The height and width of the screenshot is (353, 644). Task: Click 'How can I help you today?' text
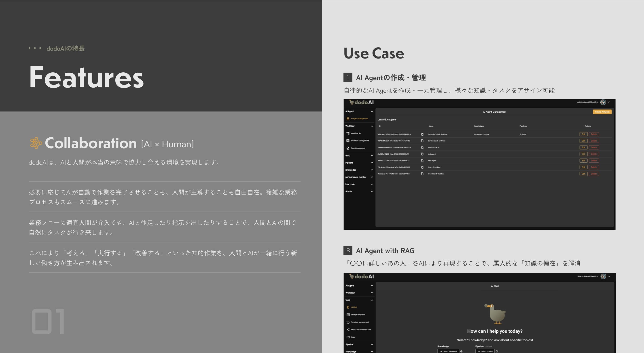coord(495,331)
